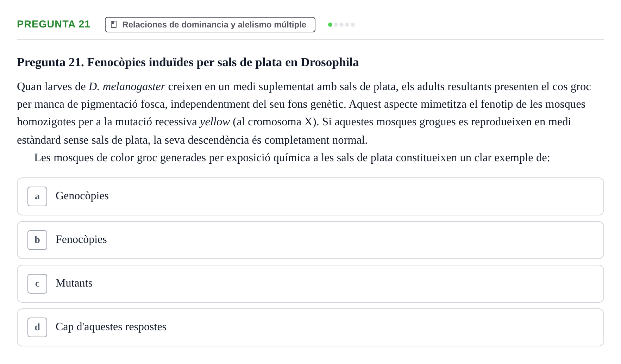Viewport: 621px width, 364px height.
Task: Click the letter d option badge
Action: [37, 327]
